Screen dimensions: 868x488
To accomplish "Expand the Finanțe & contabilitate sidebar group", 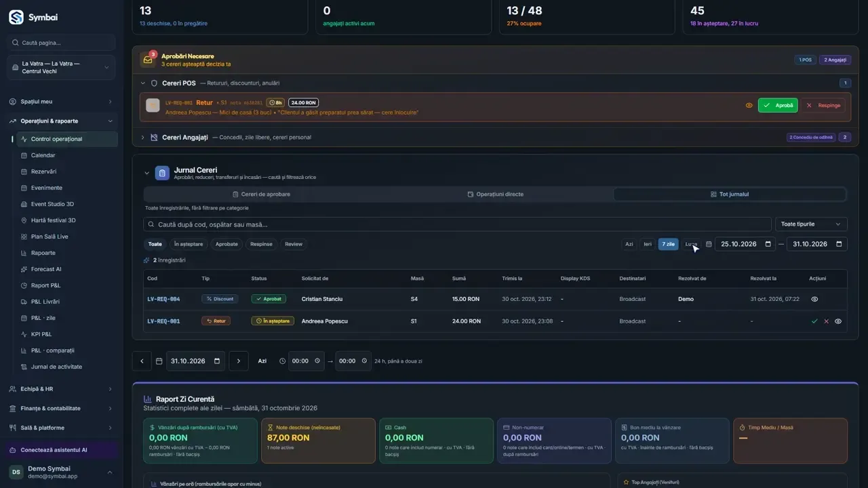I will coord(62,409).
